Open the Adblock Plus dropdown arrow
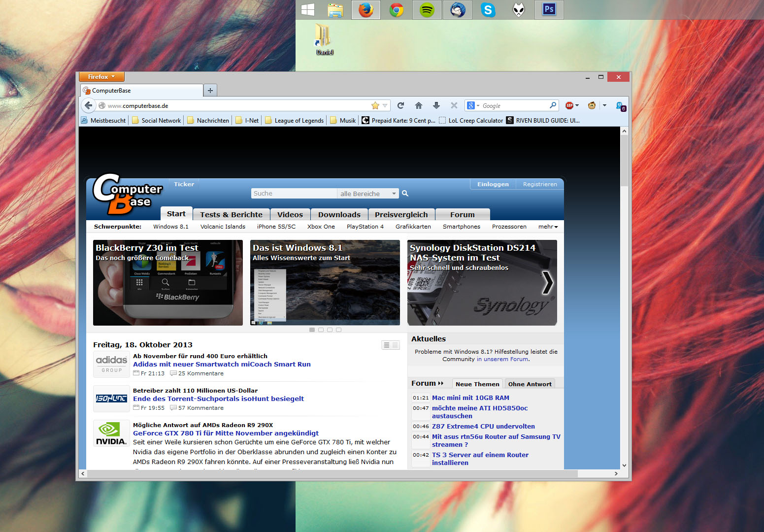764x532 pixels. click(x=577, y=105)
